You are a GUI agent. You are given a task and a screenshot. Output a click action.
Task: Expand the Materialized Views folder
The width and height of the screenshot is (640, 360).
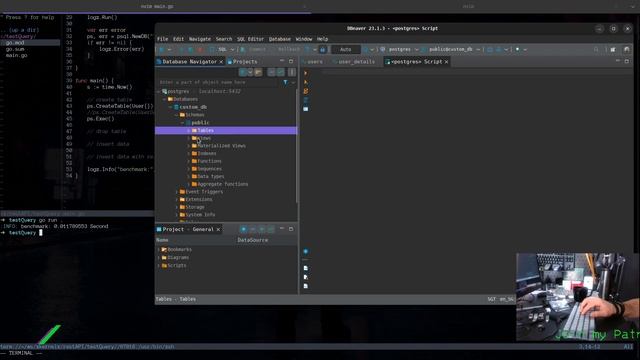click(x=189, y=146)
